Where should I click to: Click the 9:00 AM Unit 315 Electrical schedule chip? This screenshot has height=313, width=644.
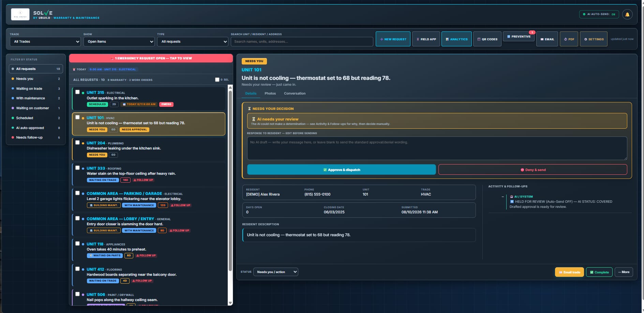(113, 69)
